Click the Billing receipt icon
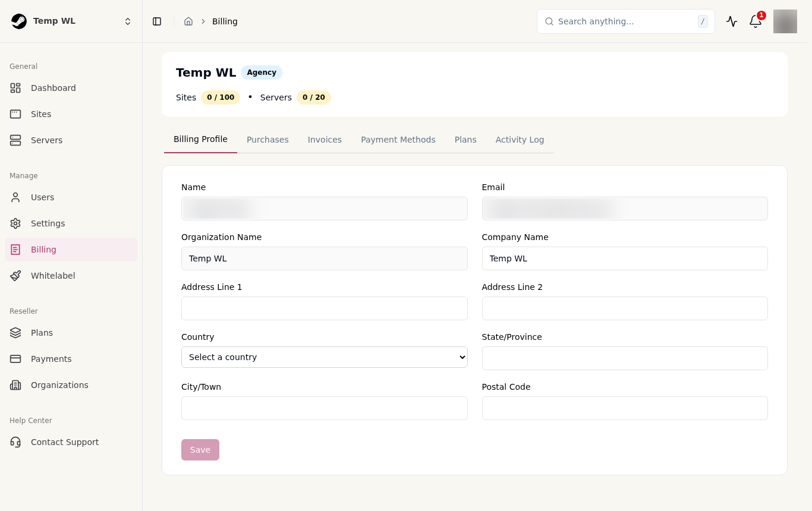This screenshot has width=812, height=511. [15, 250]
